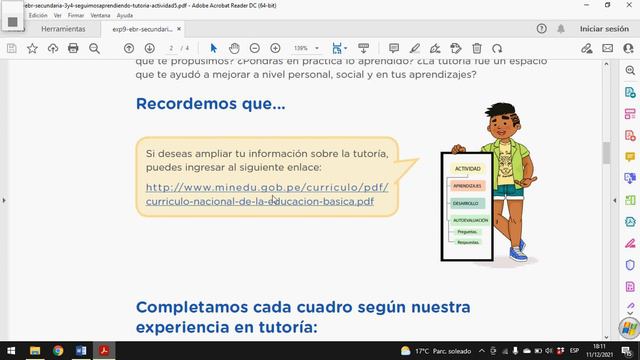Click Iniciar sesión to sign in
Viewport: 640px width, 360px height.
coord(604,29)
